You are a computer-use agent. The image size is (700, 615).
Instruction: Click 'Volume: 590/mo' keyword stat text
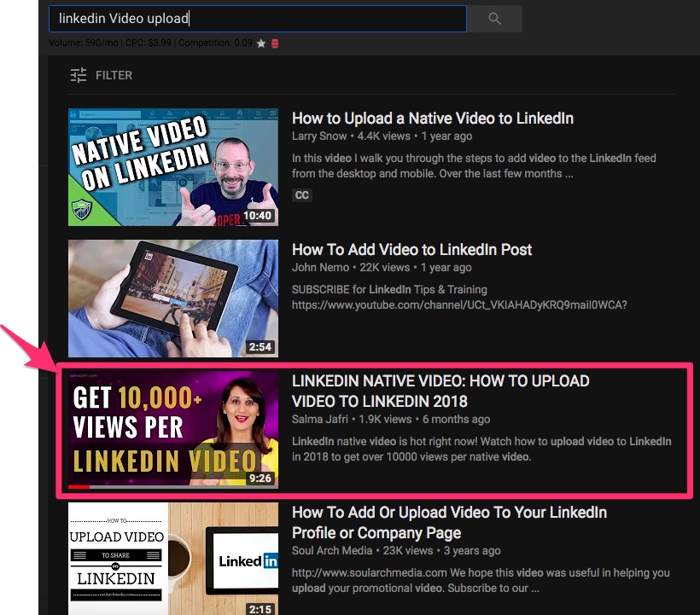coord(84,43)
